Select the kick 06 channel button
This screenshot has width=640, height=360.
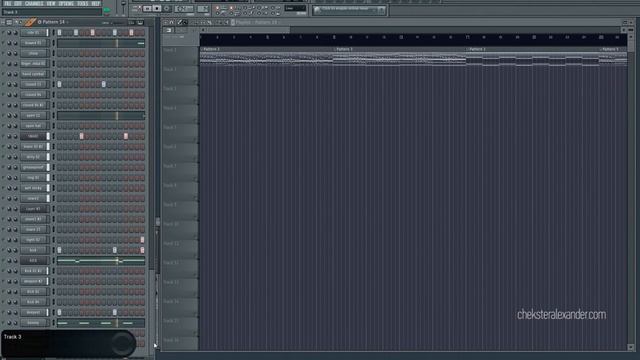[x=33, y=302]
